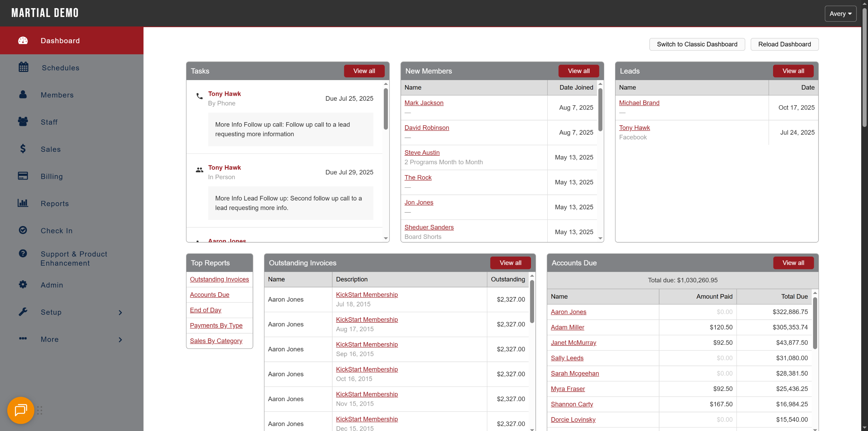Viewport: 868px width, 431px height.
Task: Go to Dashboard menu item
Action: pyautogui.click(x=60, y=41)
